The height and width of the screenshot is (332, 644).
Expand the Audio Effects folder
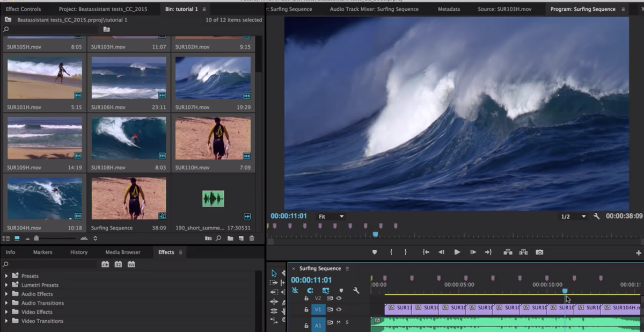tap(6, 294)
